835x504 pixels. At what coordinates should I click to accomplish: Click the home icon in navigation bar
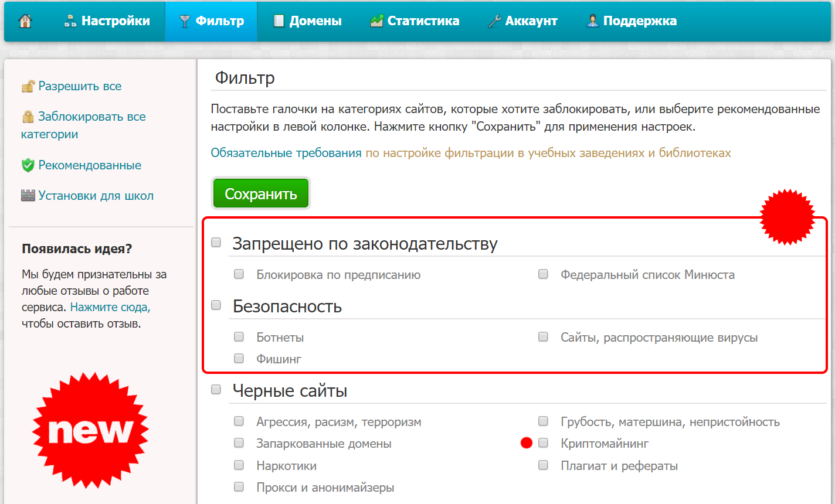point(25,21)
